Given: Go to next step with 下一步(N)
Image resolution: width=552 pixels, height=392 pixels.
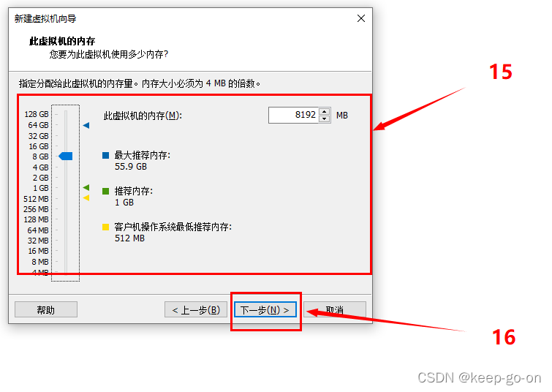Looking at the screenshot, I should 265,310.
